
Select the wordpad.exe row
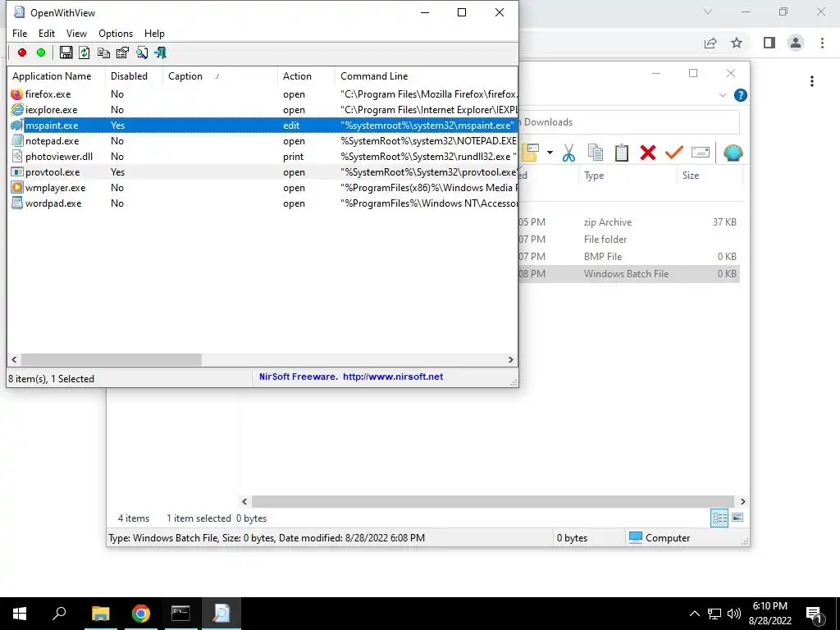pyautogui.click(x=262, y=203)
